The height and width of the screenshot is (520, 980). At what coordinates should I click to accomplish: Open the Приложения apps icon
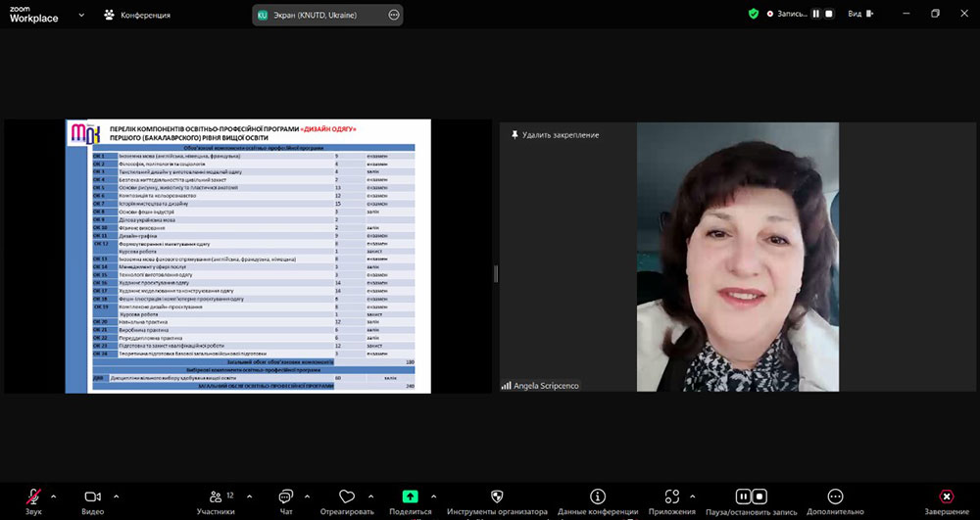click(672, 496)
